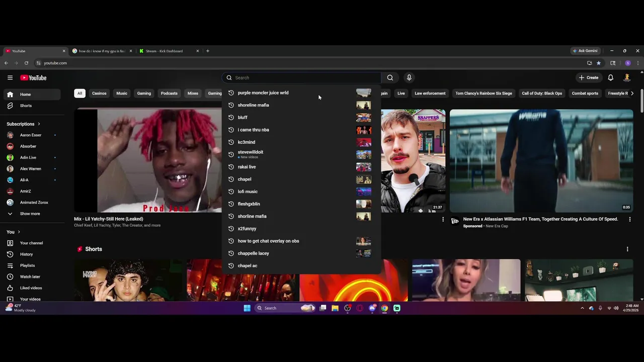
Task: Click the YouTube search input field
Action: click(x=302, y=77)
